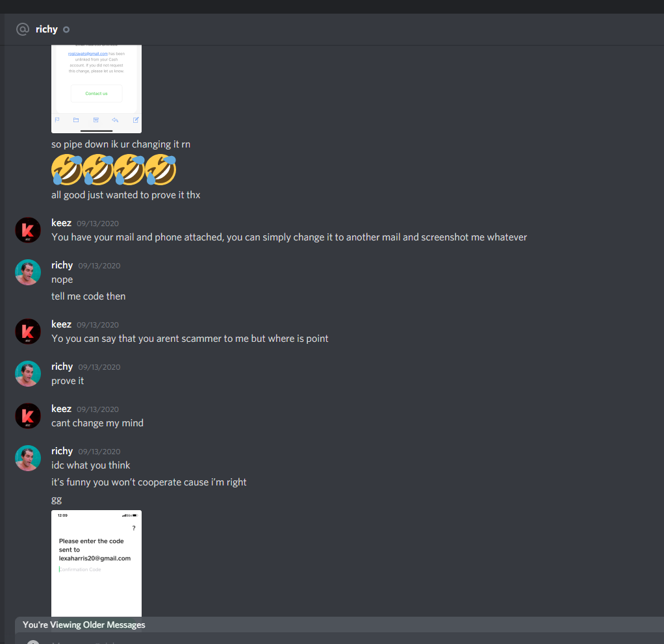Open keez's avatar beside cant change my mind
664x644 pixels.
pyautogui.click(x=28, y=416)
